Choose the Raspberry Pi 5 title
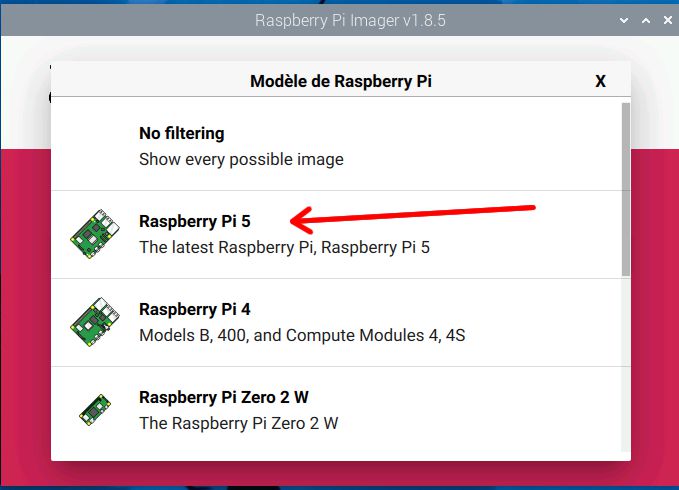The width and height of the screenshot is (679, 490). pyautogui.click(x=195, y=221)
